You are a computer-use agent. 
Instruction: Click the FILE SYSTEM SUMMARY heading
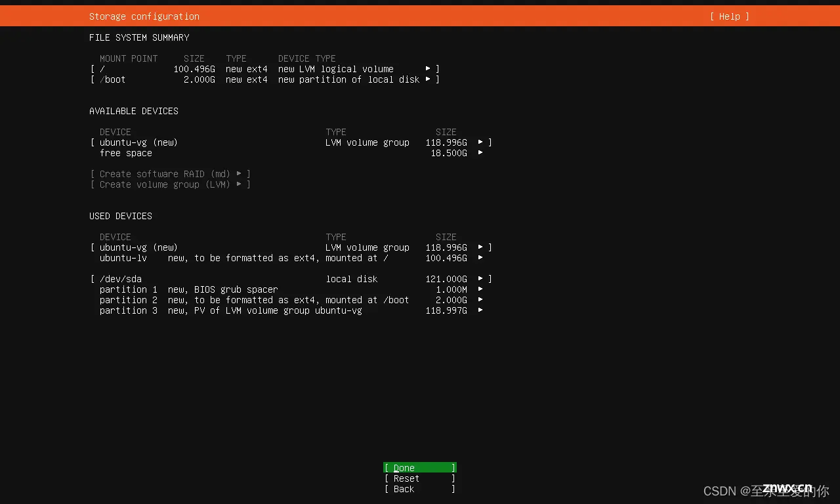coord(139,37)
